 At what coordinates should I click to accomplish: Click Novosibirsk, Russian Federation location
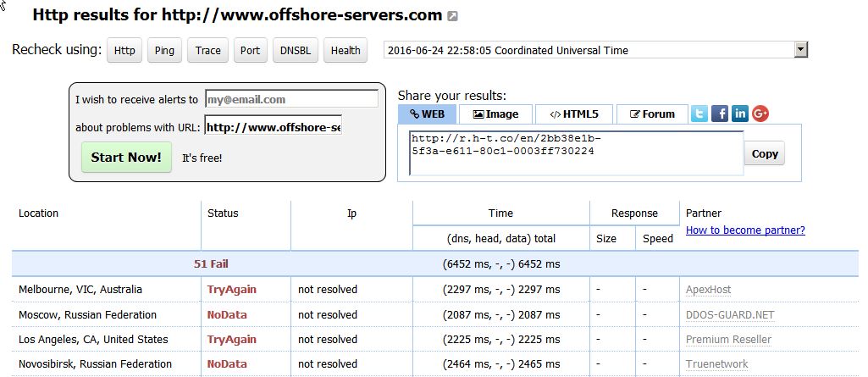click(x=95, y=363)
